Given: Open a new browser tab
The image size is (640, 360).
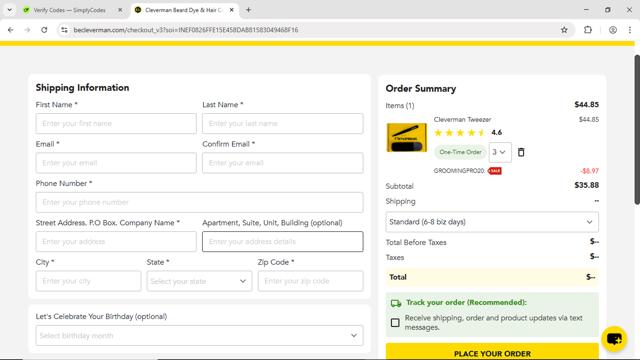Looking at the screenshot, I should [248, 10].
